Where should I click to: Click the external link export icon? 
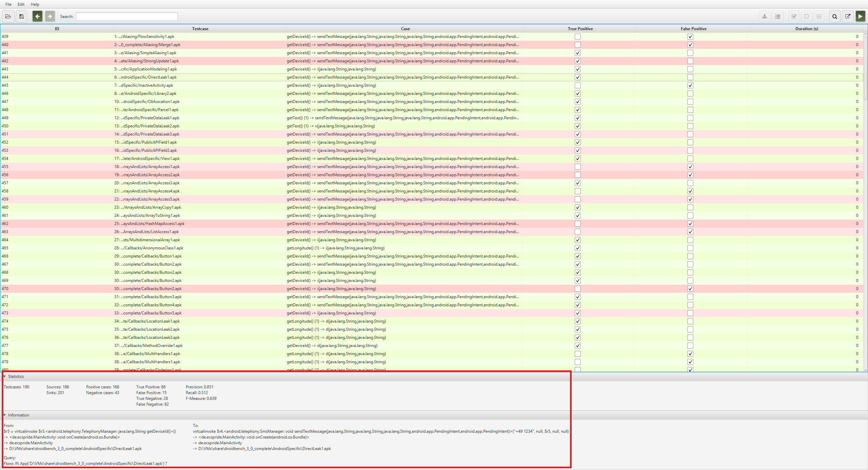pos(847,16)
